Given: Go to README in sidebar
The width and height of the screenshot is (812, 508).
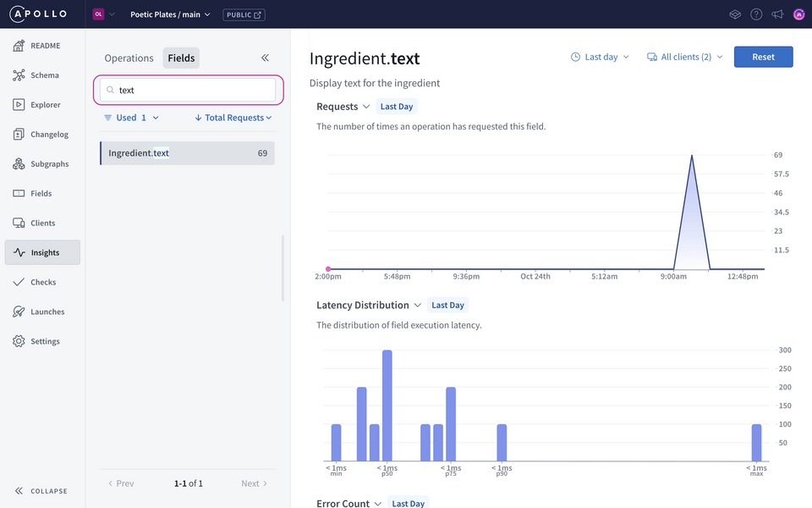Looking at the screenshot, I should click(42, 46).
